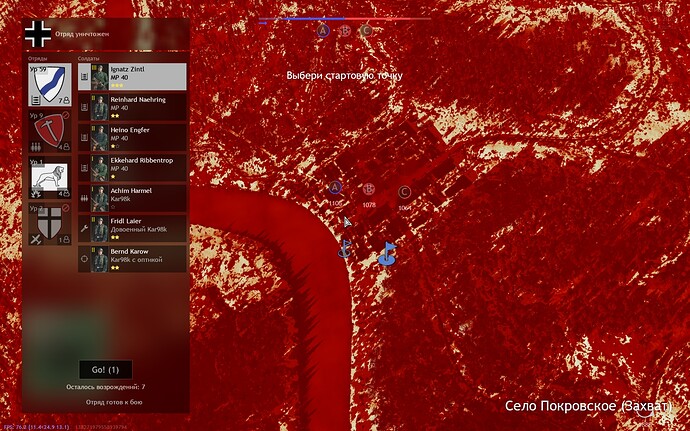
Task: Click the assaulter class icon beside Ignatz Zintl
Action: click(x=84, y=77)
